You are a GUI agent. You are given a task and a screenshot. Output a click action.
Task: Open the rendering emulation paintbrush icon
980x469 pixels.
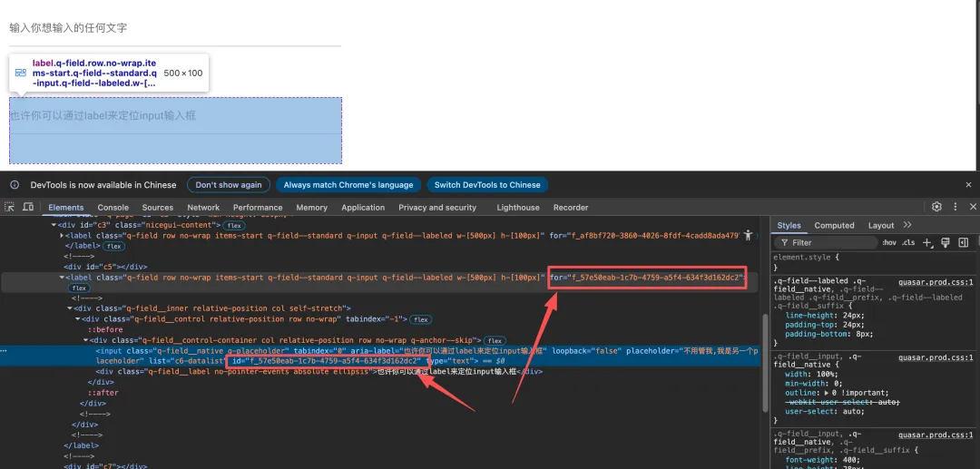[945, 242]
